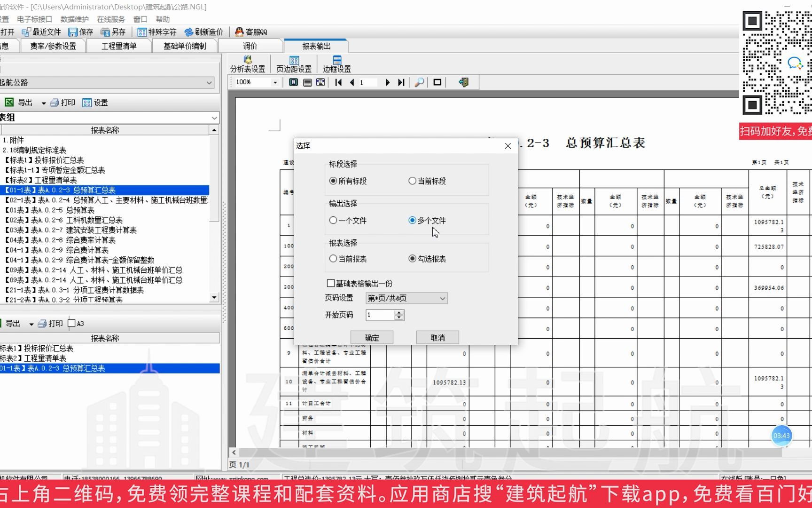Open the 设置 report settings

point(95,103)
